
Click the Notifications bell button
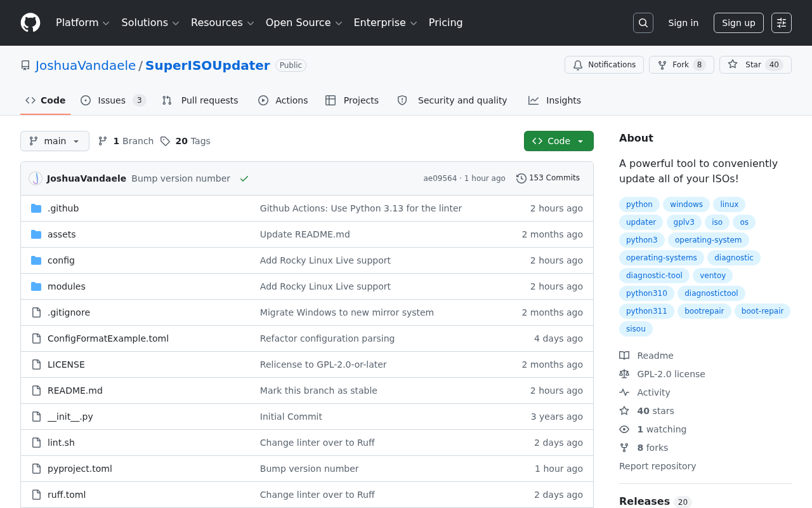point(604,65)
